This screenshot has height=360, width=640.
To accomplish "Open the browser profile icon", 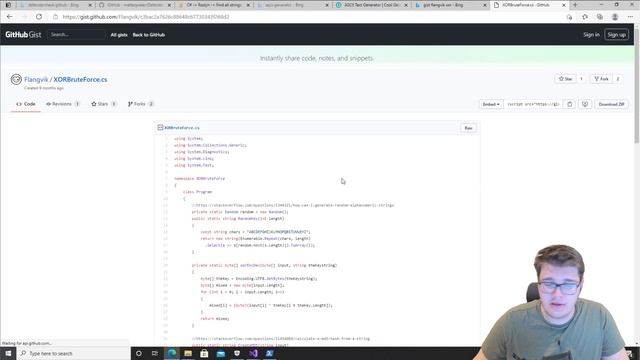I will (615, 17).
